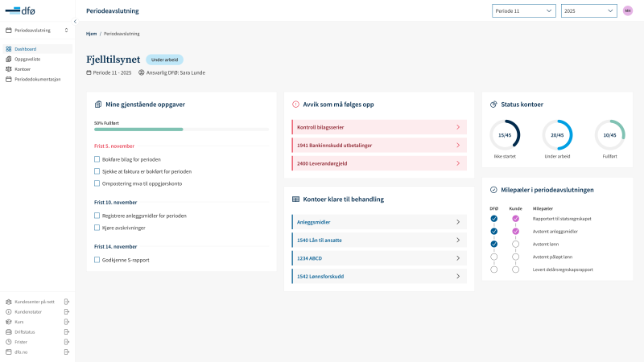The width and height of the screenshot is (644, 362).
Task: Click the Kontoer scales icon
Action: click(9, 69)
